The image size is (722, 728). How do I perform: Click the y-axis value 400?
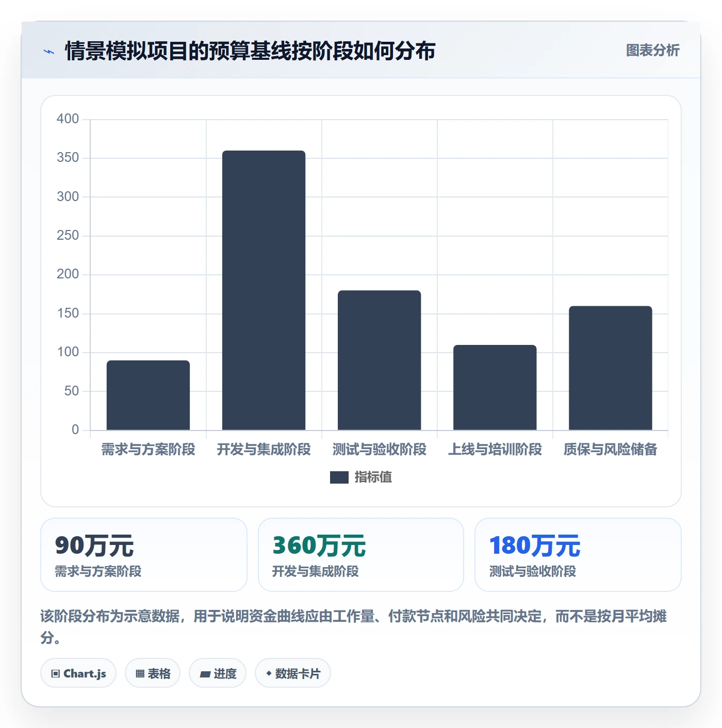(x=68, y=119)
